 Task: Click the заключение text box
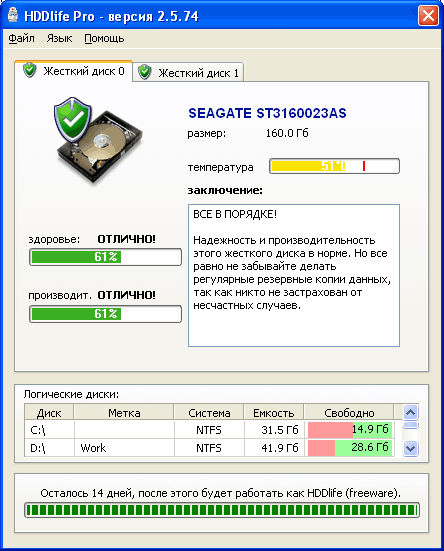(x=294, y=276)
